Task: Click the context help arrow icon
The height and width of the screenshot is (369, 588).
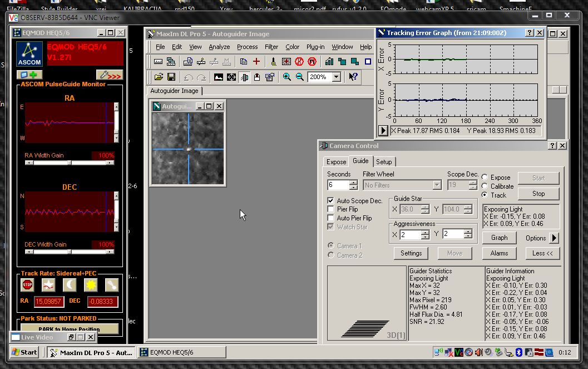Action: point(353,77)
